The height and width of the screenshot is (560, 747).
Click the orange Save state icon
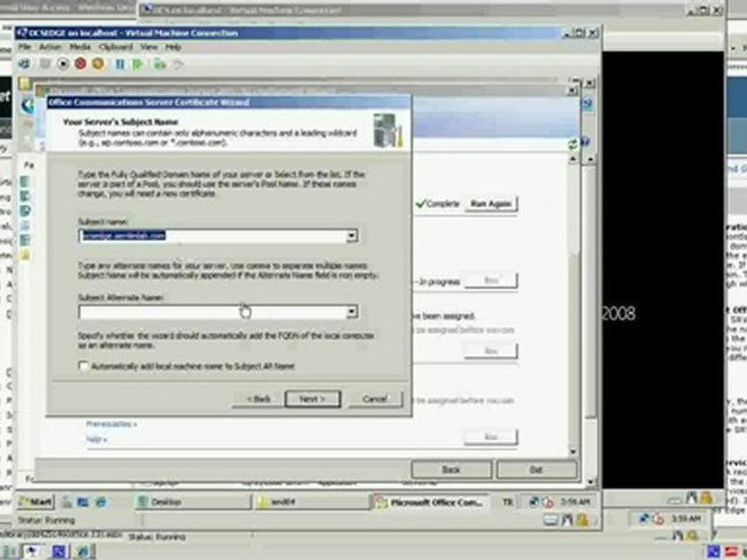click(98, 64)
